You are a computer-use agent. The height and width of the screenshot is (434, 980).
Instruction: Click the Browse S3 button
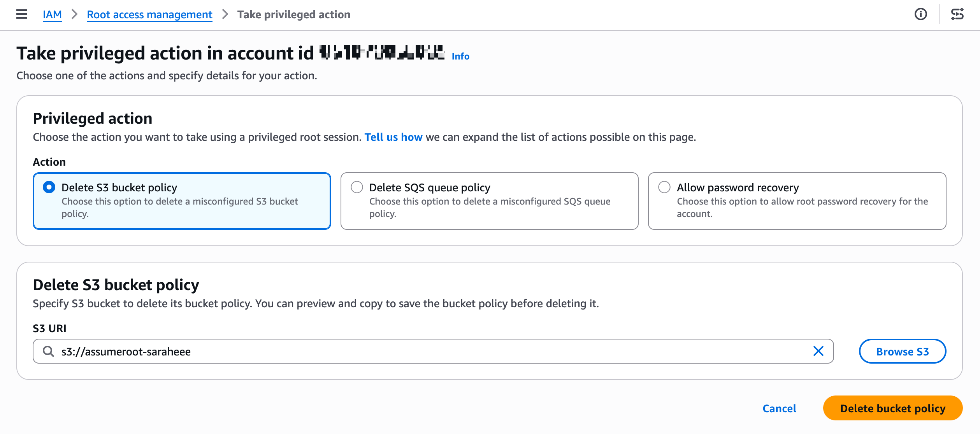click(902, 351)
